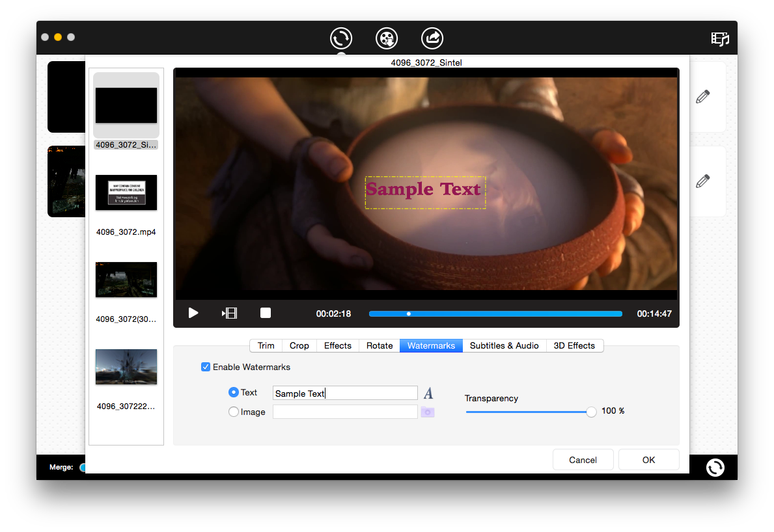774x532 pixels.
Task: Click the image browse folder icon
Action: [428, 412]
